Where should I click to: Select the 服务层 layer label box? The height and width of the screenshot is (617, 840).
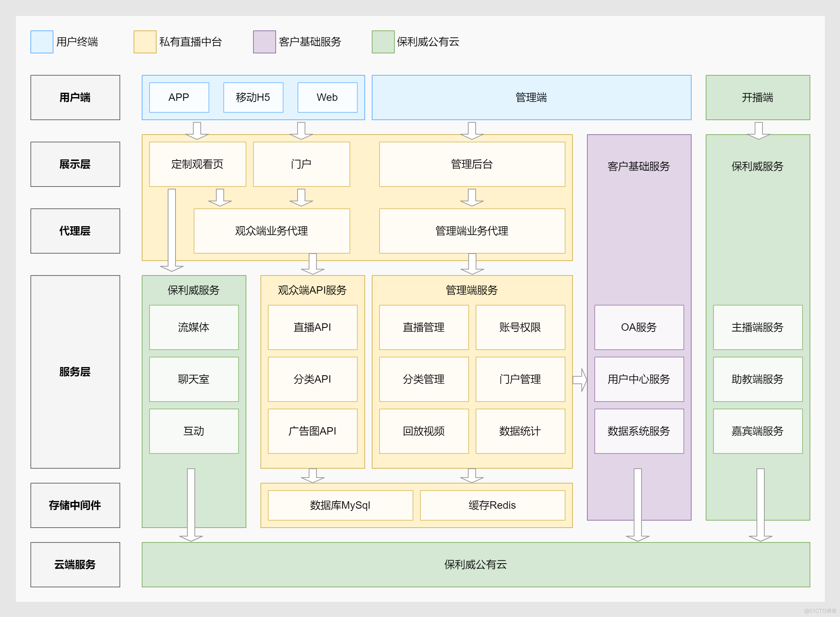75,372
